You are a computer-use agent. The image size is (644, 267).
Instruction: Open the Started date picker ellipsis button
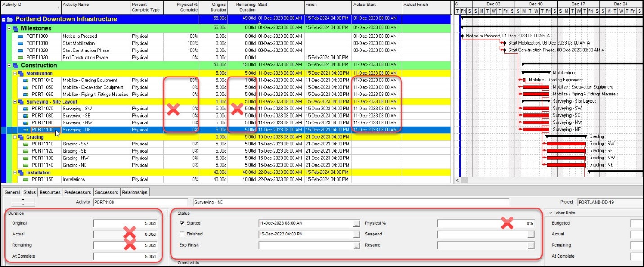coord(356,223)
